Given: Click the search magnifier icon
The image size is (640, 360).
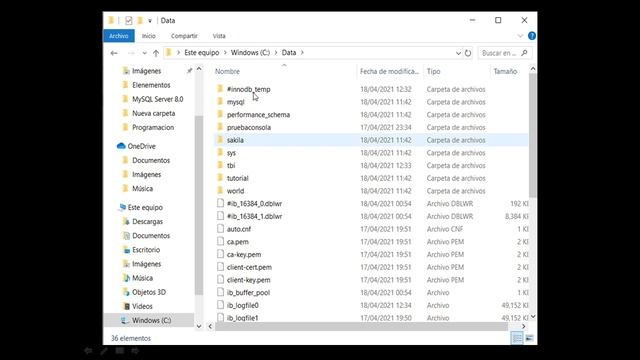Looking at the screenshot, I should pos(524,53).
